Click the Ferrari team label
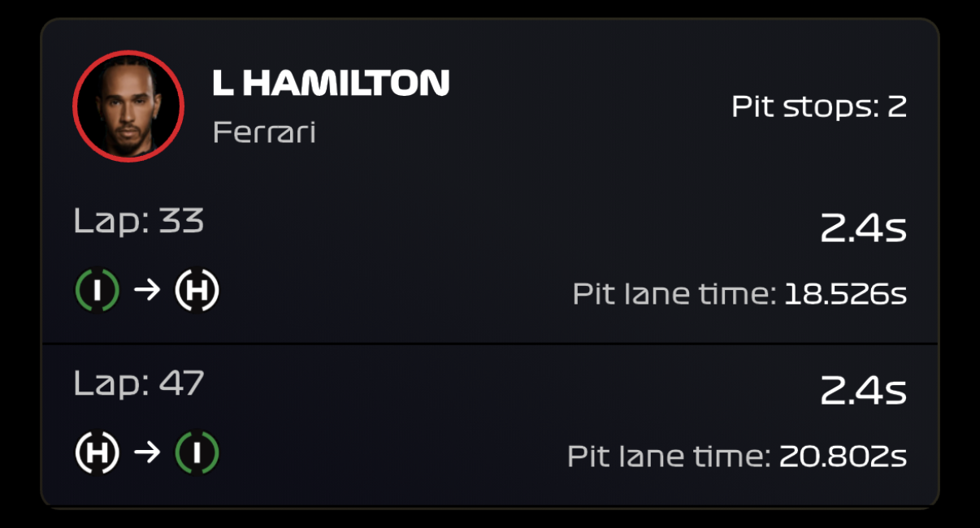This screenshot has width=980, height=528. point(264,132)
